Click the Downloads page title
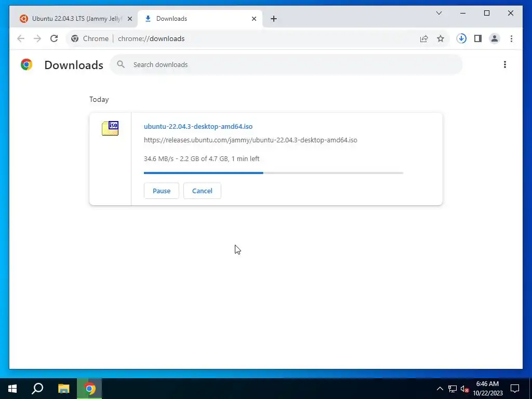 click(x=74, y=65)
